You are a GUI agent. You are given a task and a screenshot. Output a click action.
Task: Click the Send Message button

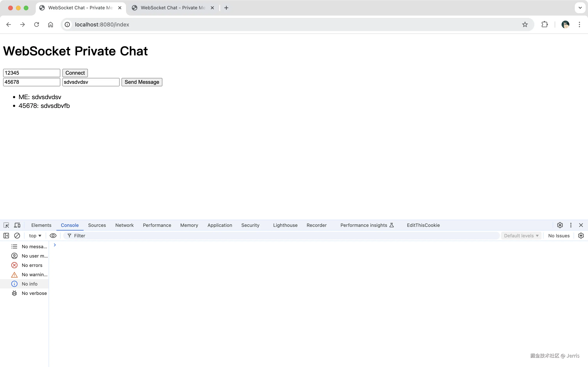[142, 82]
